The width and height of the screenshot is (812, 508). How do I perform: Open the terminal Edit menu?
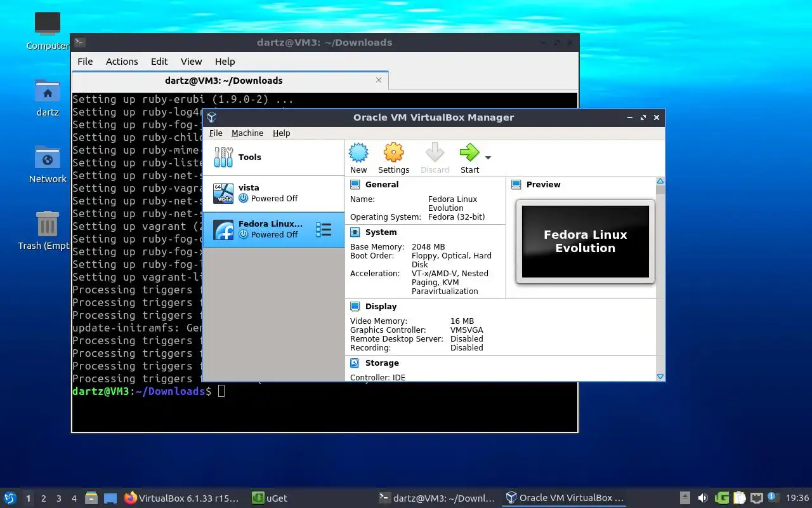pos(159,62)
